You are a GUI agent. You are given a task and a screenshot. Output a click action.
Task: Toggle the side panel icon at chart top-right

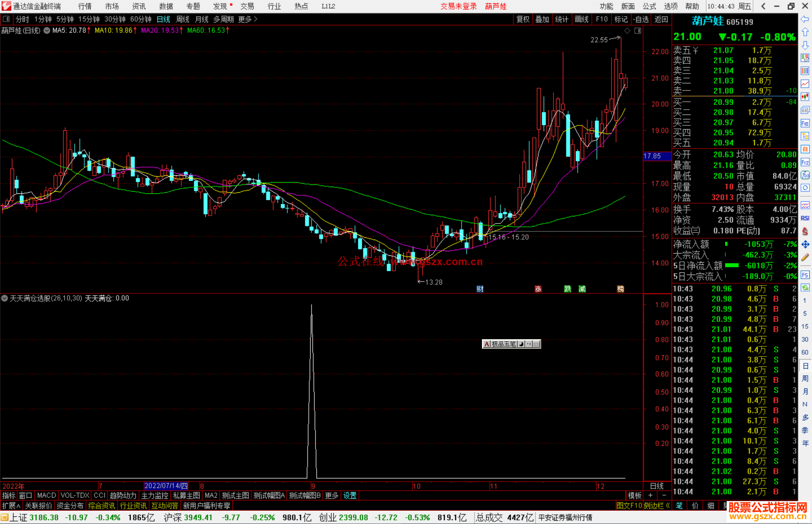point(638,31)
